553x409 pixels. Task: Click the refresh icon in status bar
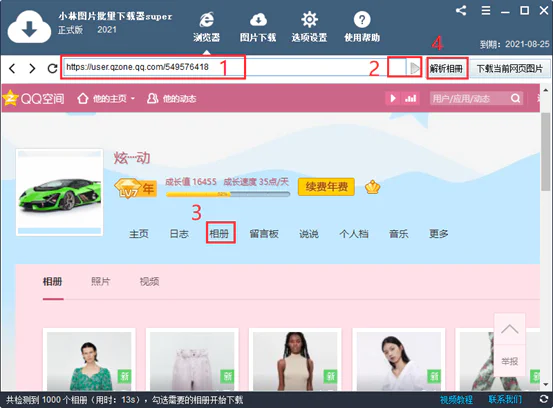(x=543, y=399)
